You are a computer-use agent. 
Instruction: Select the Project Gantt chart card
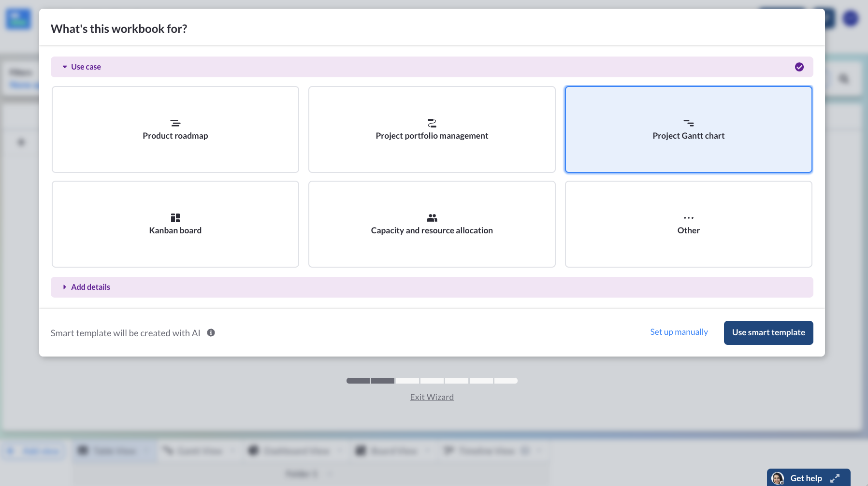[x=689, y=129]
